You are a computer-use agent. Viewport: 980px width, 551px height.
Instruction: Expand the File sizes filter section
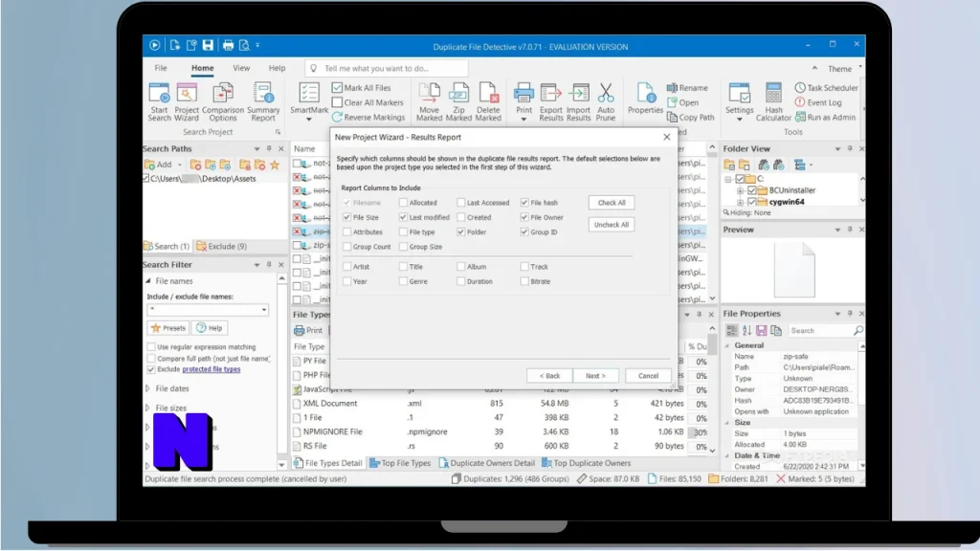(x=148, y=408)
